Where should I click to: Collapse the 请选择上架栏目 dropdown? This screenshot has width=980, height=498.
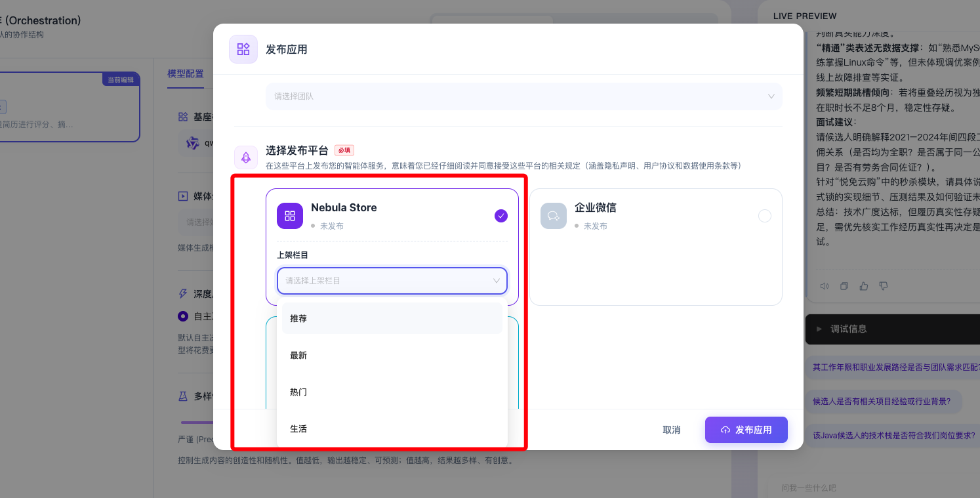click(x=392, y=281)
